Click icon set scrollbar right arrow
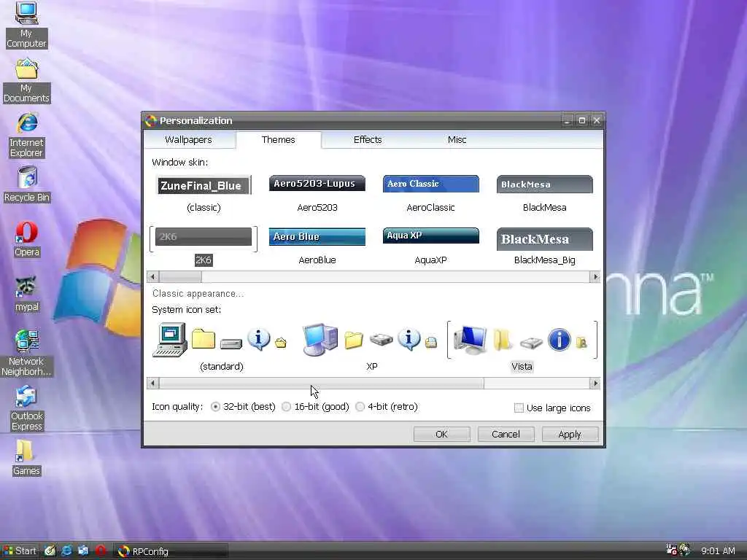 click(x=595, y=383)
